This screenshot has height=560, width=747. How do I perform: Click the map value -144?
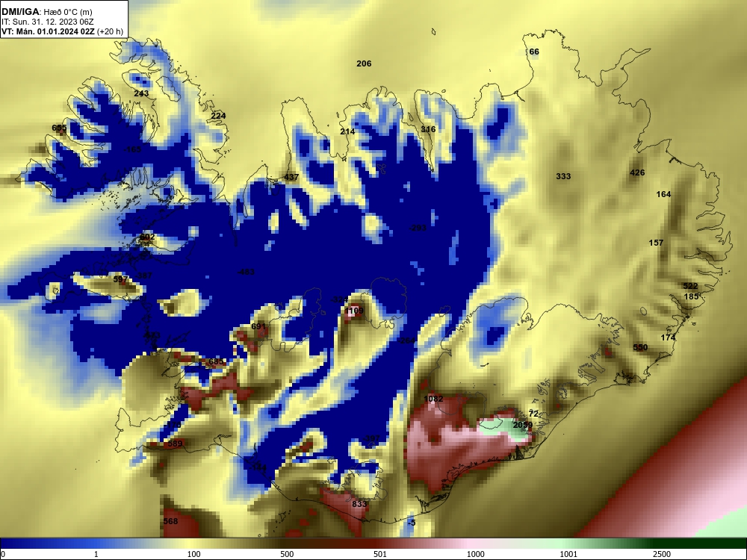point(258,467)
